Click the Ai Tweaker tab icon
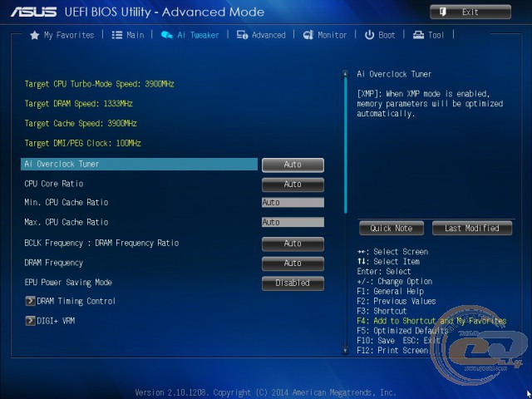 click(166, 35)
